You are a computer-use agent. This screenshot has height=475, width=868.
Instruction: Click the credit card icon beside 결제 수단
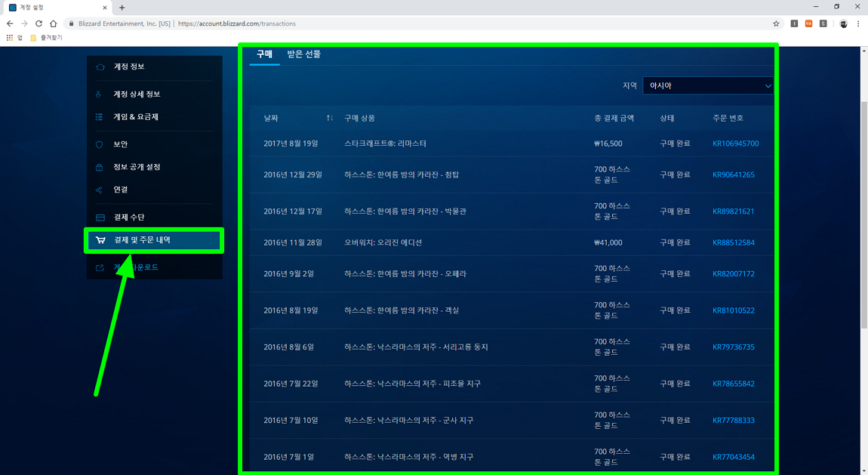click(100, 217)
